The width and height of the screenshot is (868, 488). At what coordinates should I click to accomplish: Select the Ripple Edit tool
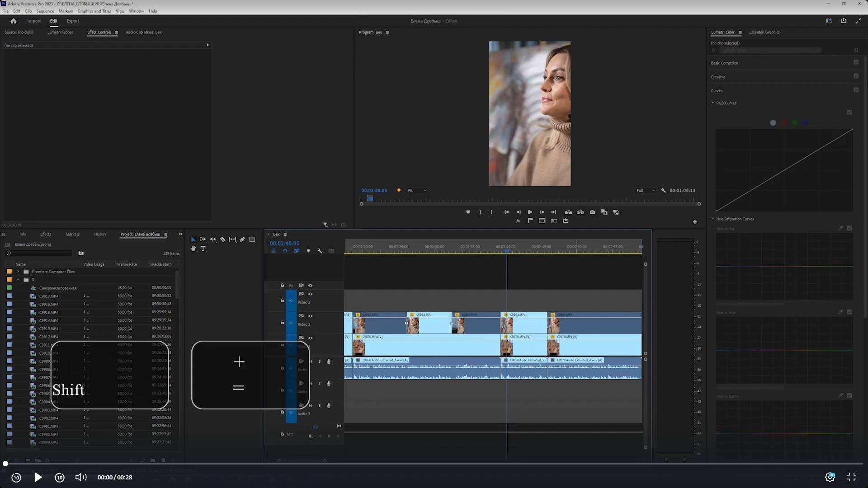pos(212,239)
